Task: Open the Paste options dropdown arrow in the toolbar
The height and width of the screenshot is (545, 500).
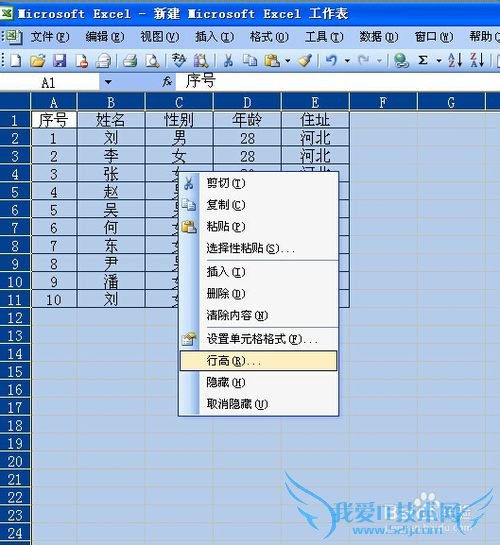Action: [x=288, y=61]
